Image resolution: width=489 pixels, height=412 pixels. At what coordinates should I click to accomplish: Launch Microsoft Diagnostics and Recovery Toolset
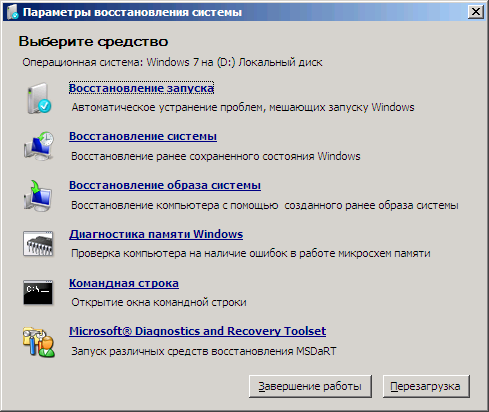[198, 331]
